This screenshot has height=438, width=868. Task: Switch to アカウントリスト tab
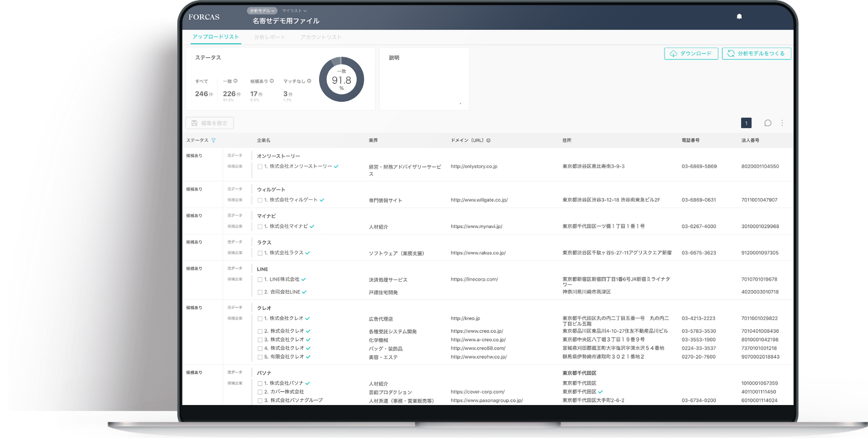[x=321, y=37]
